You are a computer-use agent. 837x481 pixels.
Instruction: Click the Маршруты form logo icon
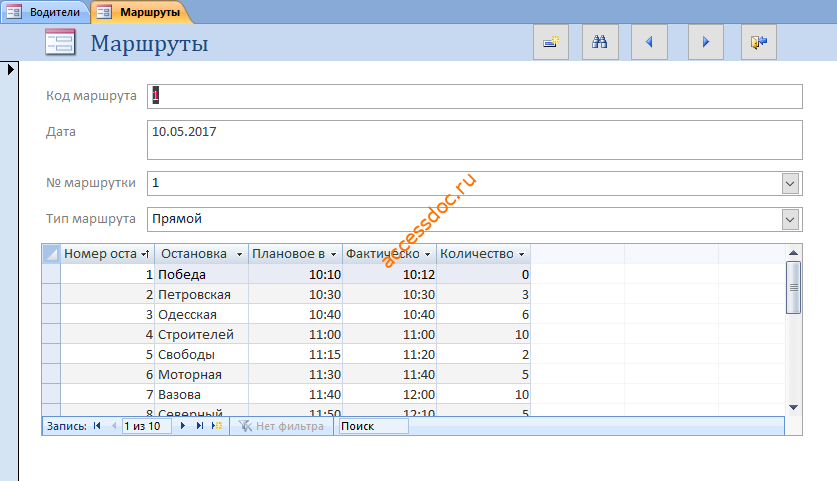pos(60,42)
